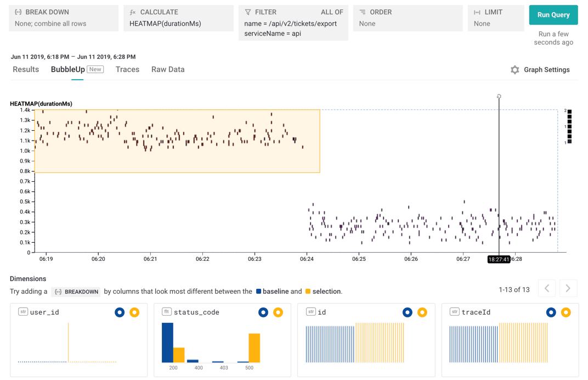Click the str type icon beside user_id
This screenshot has width=588, height=380.
tap(23, 312)
